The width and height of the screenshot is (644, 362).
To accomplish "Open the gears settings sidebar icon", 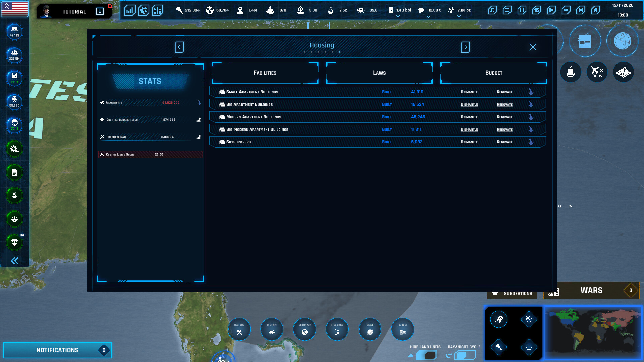I will pyautogui.click(x=14, y=149).
